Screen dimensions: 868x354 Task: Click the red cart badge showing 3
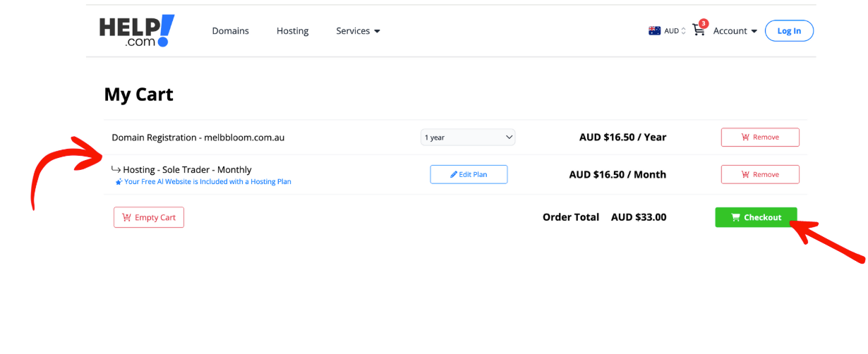pyautogui.click(x=704, y=23)
